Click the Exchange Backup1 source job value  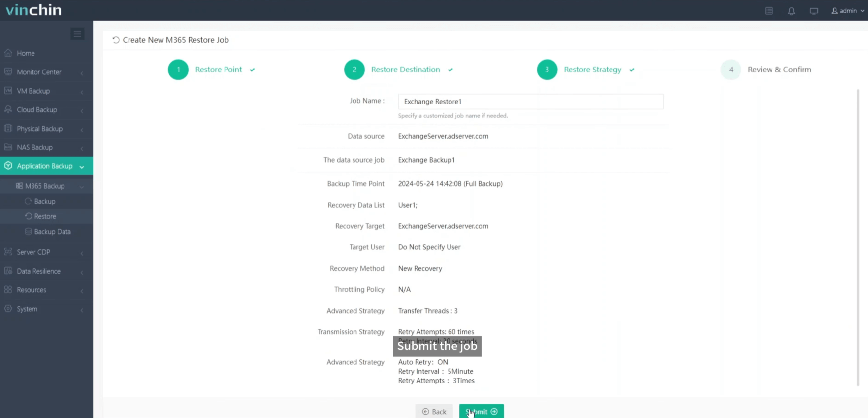click(426, 160)
